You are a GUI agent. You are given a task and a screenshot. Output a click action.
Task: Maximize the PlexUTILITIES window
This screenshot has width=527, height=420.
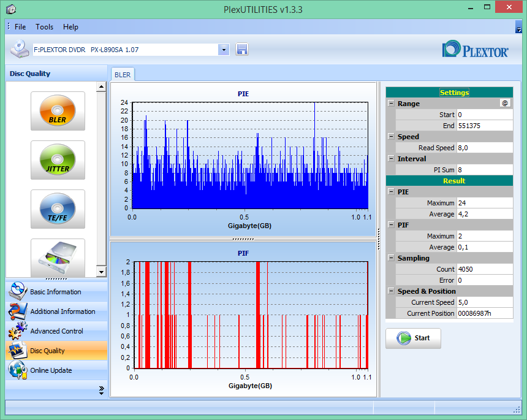tap(487, 7)
